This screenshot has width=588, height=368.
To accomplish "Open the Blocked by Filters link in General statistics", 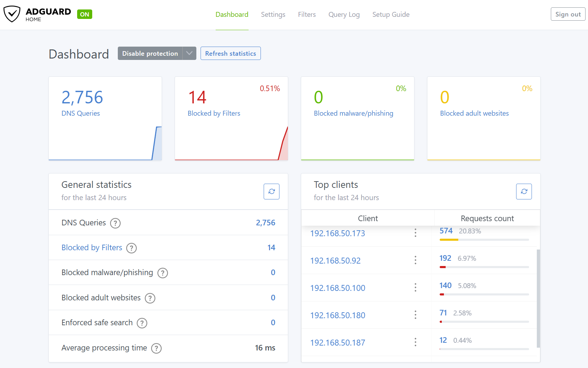I will tap(92, 248).
